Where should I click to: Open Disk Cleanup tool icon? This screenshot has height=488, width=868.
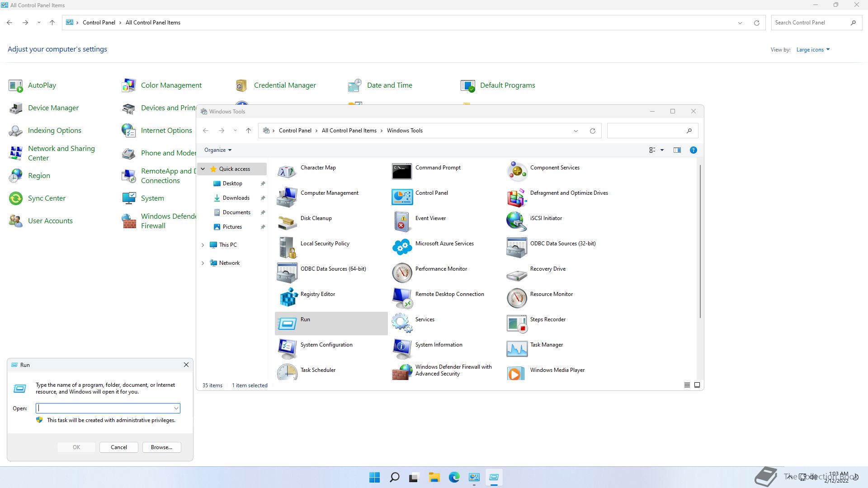point(288,222)
